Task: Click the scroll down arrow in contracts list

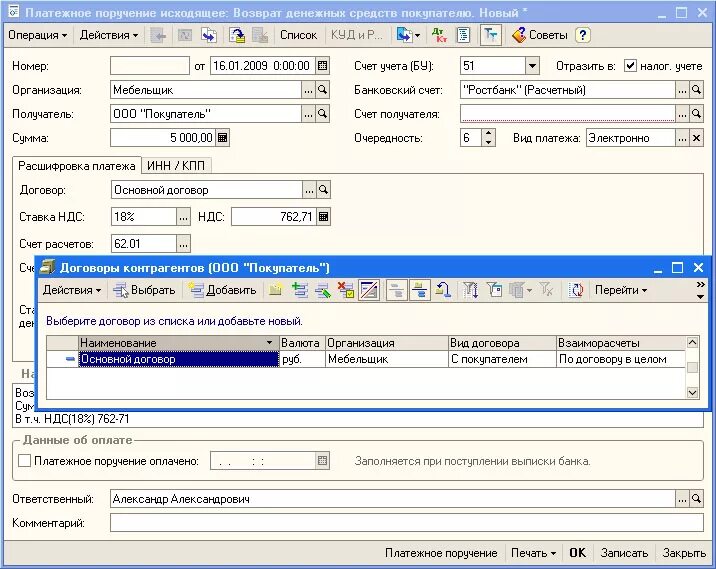Action: pyautogui.click(x=692, y=392)
